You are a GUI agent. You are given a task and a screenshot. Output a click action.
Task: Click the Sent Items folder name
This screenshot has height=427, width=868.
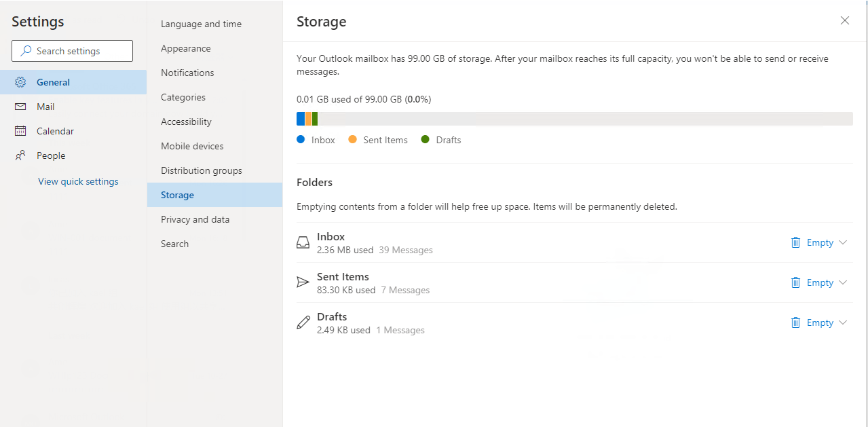(343, 276)
